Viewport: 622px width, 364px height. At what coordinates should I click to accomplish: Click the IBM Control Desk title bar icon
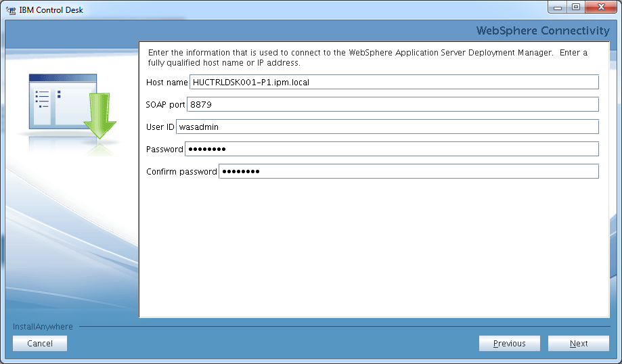coord(11,10)
